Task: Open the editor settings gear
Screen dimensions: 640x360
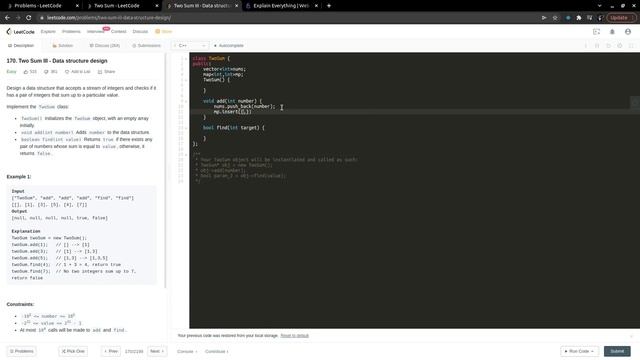Action: [620, 46]
